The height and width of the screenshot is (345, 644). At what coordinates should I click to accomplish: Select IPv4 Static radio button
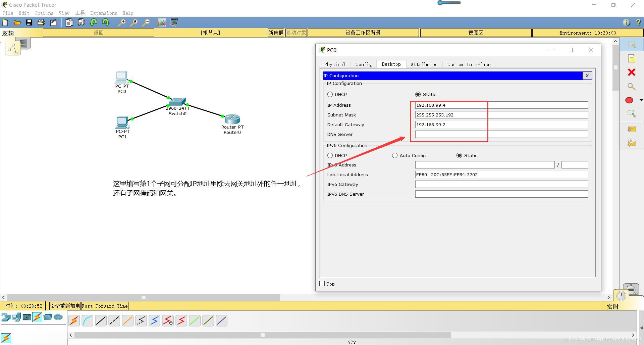[x=418, y=94]
